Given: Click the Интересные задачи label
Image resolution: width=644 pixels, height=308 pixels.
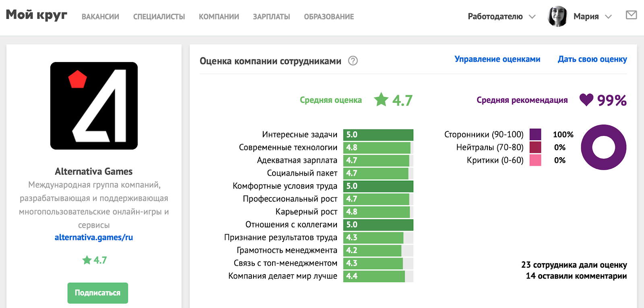Looking at the screenshot, I should point(300,135).
